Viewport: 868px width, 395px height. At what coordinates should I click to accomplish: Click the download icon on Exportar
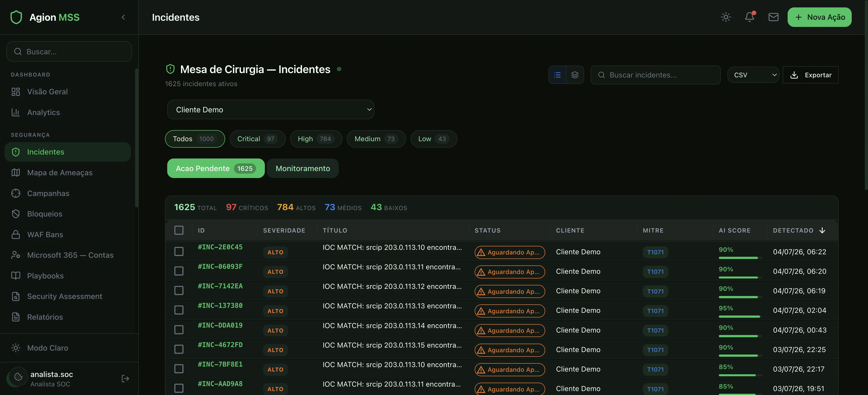[x=794, y=75]
